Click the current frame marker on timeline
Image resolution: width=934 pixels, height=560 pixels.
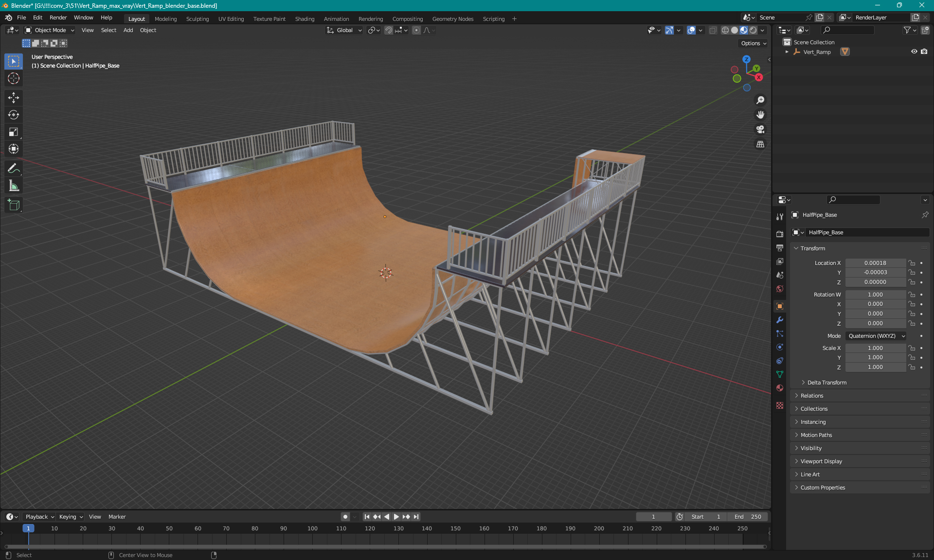(28, 528)
